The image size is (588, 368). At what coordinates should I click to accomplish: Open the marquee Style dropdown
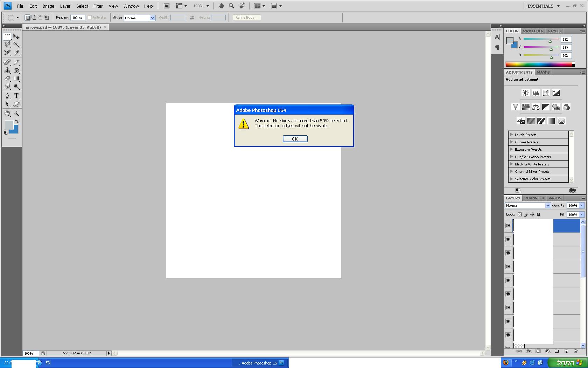[139, 18]
